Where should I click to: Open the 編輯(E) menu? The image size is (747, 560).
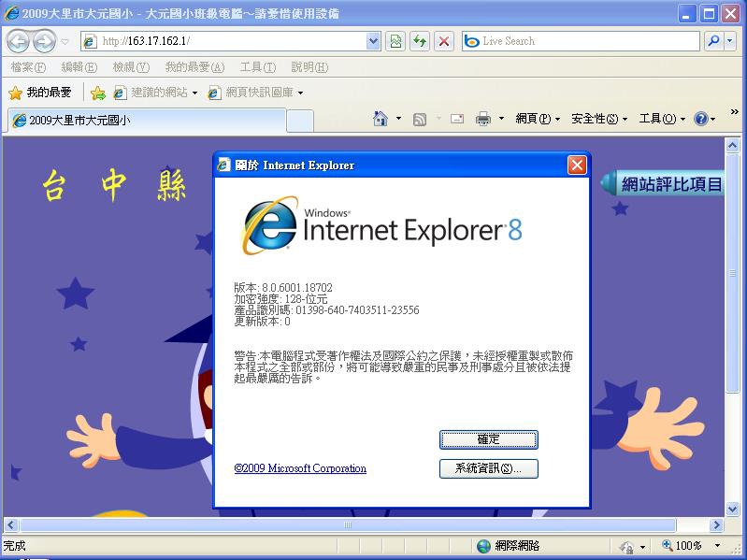79,67
